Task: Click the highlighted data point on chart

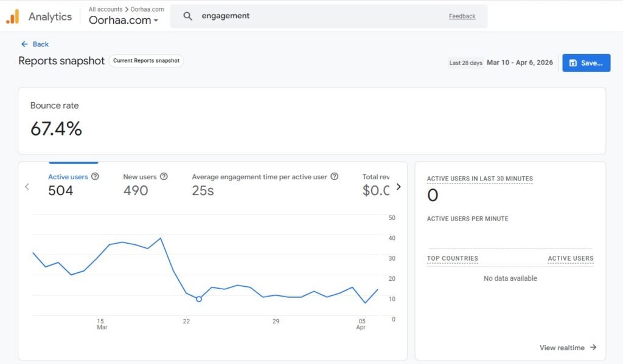Action: (199, 299)
